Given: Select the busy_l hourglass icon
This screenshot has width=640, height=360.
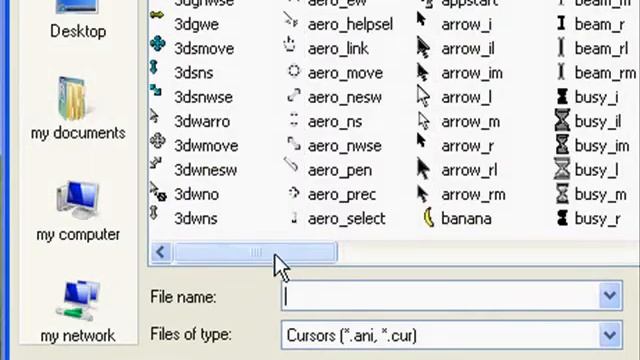Looking at the screenshot, I should pyautogui.click(x=562, y=169).
